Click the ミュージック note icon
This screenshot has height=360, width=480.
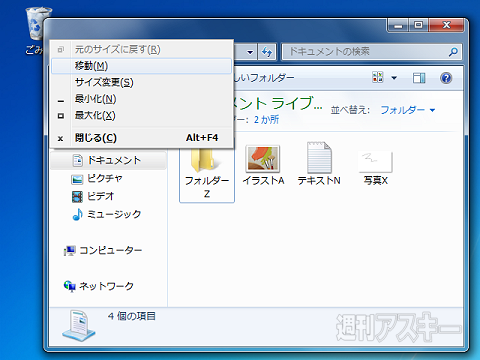[x=77, y=214]
